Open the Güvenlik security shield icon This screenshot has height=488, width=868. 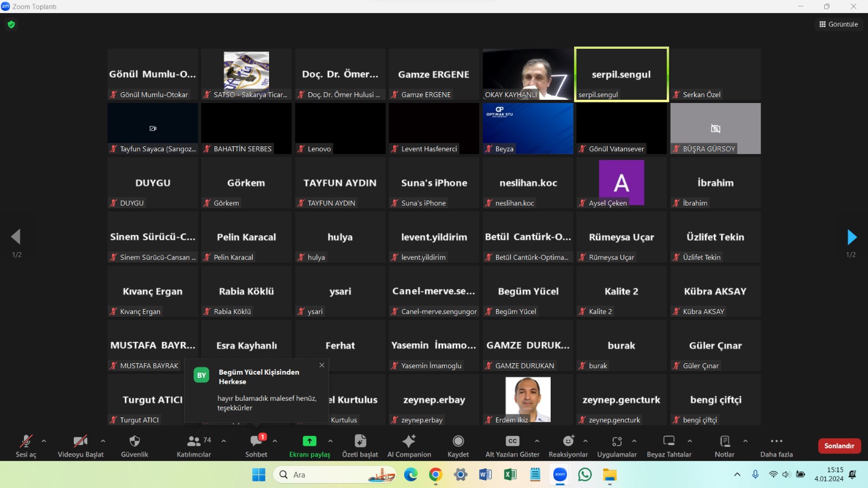pos(135,441)
